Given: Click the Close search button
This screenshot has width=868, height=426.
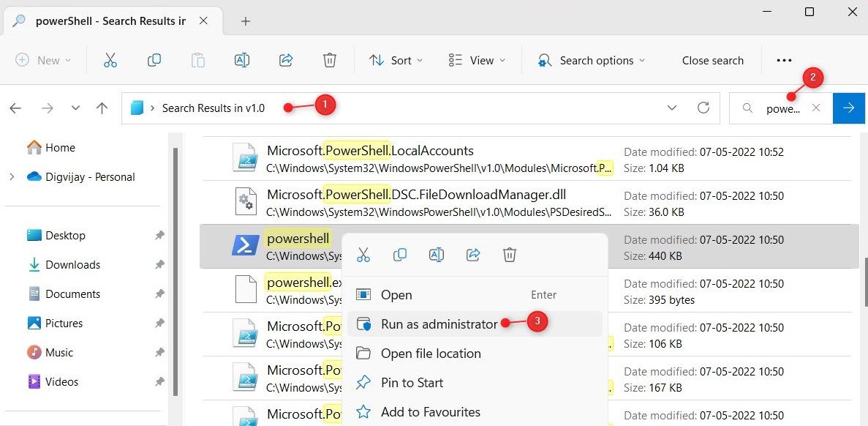Looking at the screenshot, I should pyautogui.click(x=712, y=60).
